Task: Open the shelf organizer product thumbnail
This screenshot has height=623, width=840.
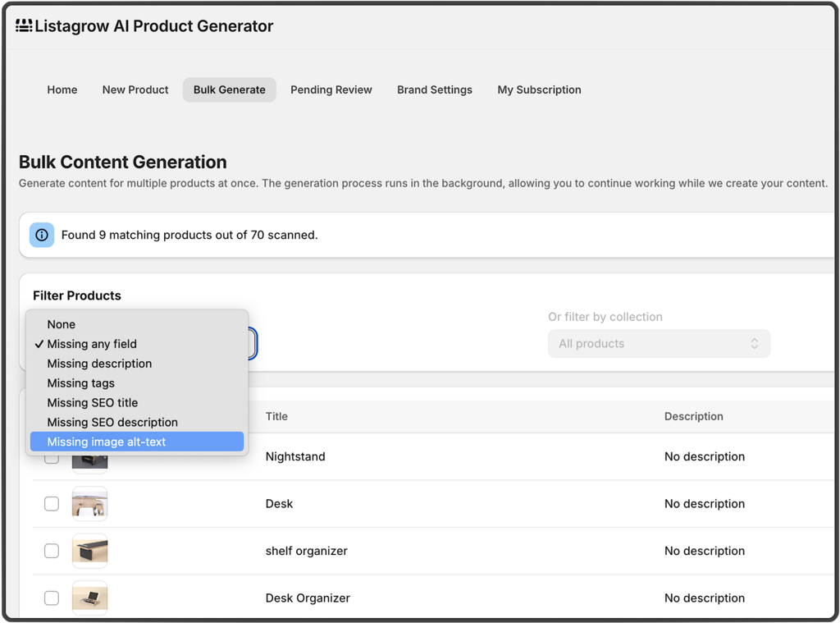Action: tap(89, 551)
